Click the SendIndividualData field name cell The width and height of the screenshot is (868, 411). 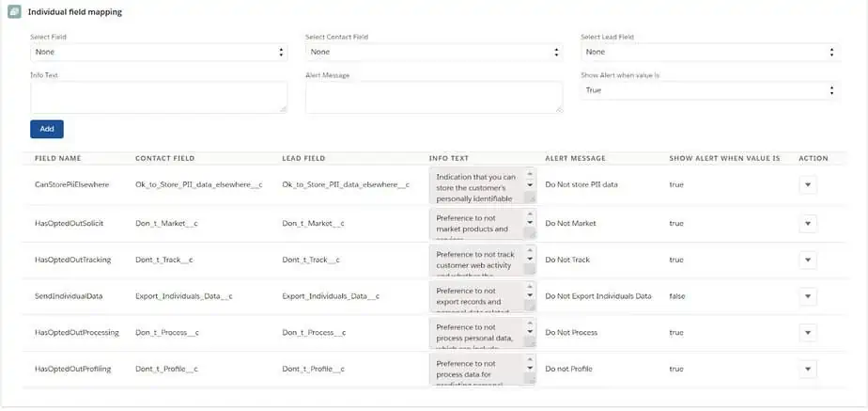click(x=69, y=296)
